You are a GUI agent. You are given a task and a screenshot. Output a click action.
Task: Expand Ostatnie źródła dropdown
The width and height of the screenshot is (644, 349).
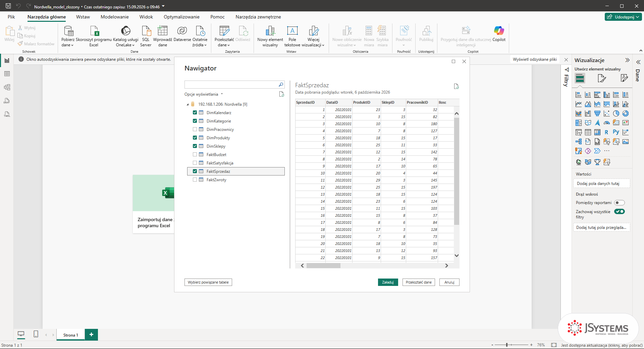tap(200, 36)
